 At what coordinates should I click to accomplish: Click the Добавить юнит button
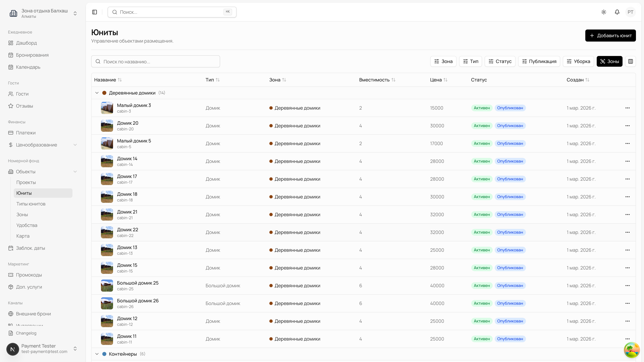tap(610, 36)
